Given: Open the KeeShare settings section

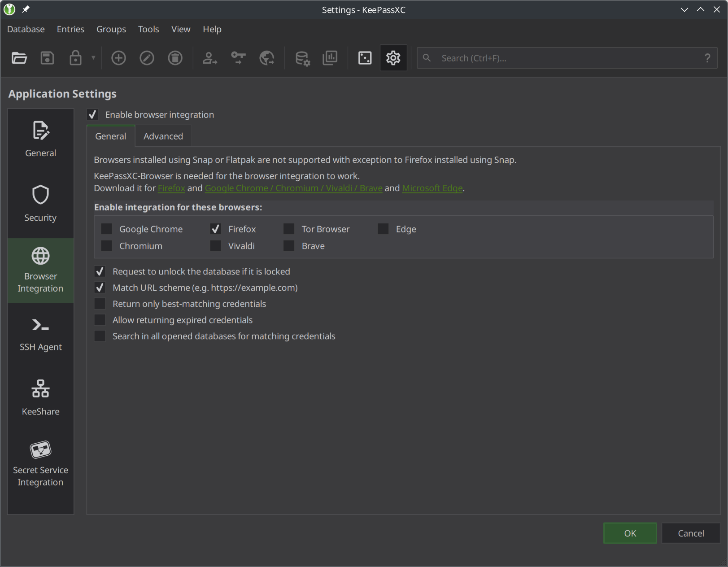Looking at the screenshot, I should 40,398.
